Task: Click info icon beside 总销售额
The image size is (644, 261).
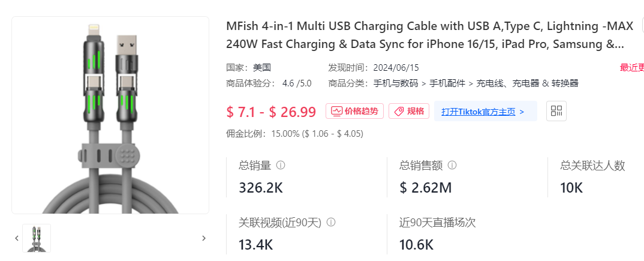Action: [x=452, y=165]
